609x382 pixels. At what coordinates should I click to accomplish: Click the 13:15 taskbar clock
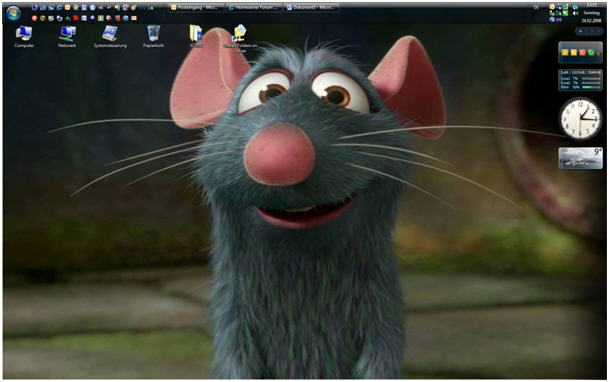coord(592,5)
